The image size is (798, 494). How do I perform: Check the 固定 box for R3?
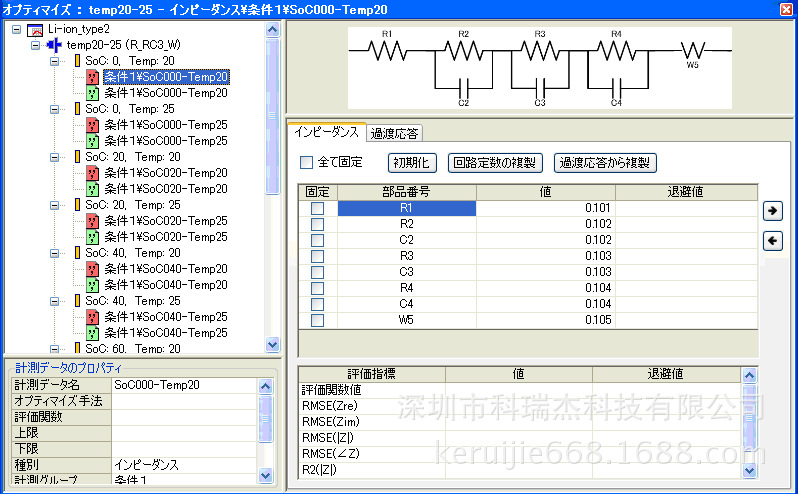coord(318,256)
